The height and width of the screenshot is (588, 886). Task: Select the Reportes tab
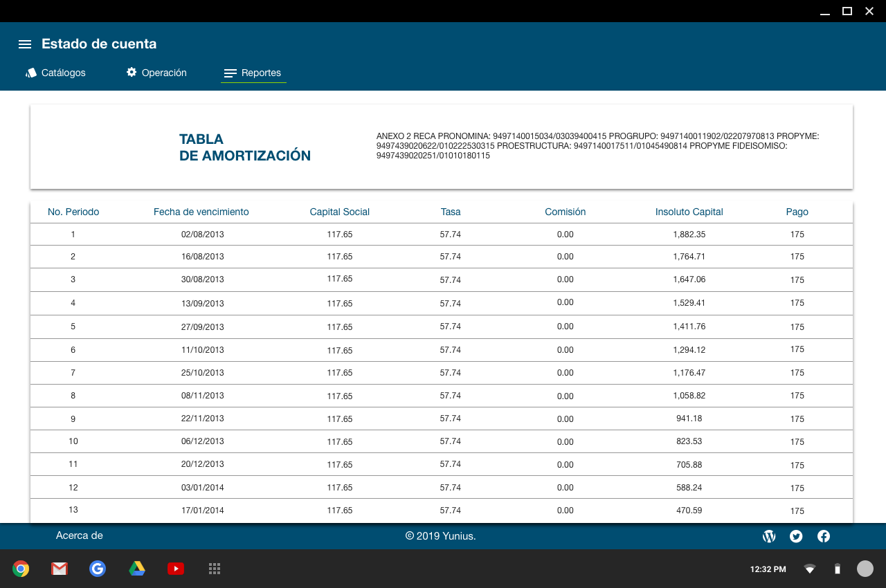[253, 73]
